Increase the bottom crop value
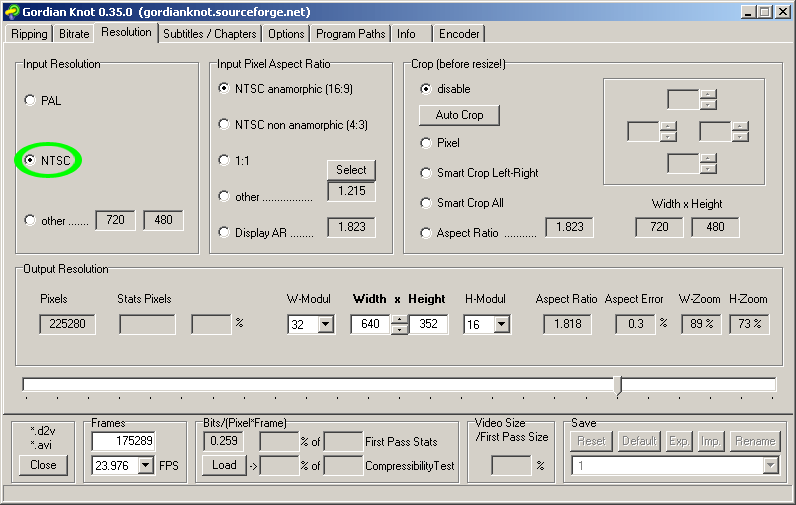This screenshot has width=796, height=505. click(x=708, y=158)
